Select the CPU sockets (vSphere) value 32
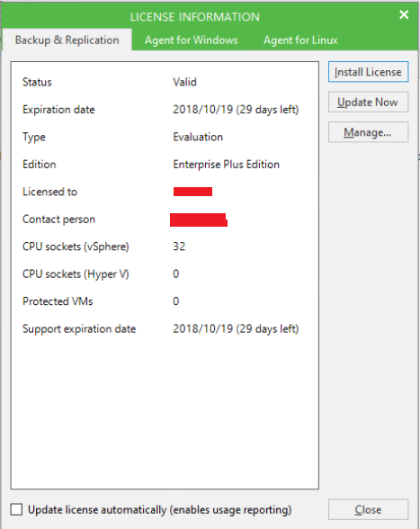This screenshot has width=420, height=529. [179, 247]
